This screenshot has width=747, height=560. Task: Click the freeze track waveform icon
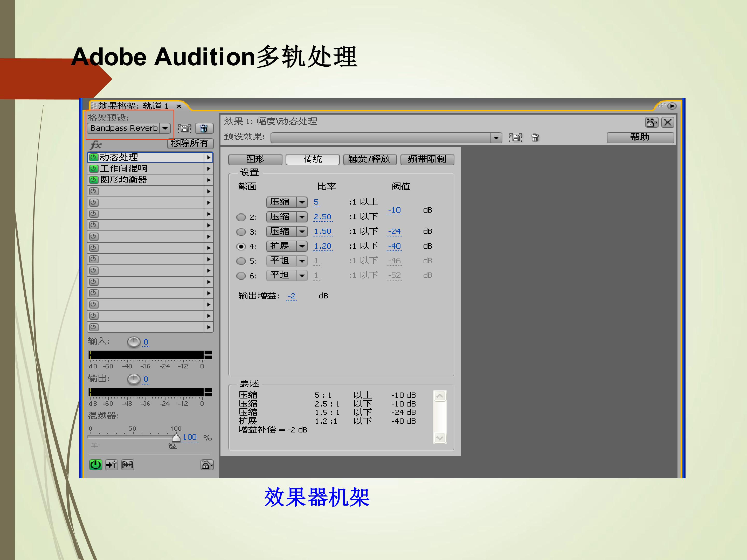[127, 465]
